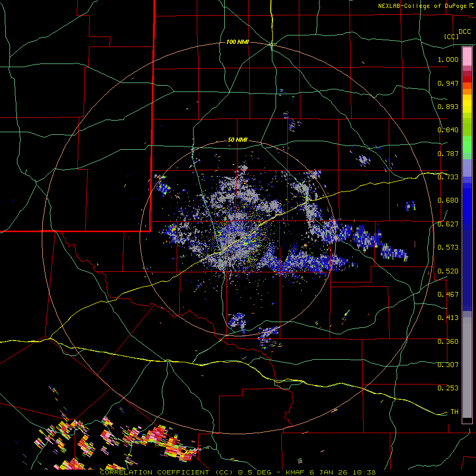Click the KMAF radar site center dot
Image resolution: width=476 pixels, height=476 pixels.
coord(239,237)
